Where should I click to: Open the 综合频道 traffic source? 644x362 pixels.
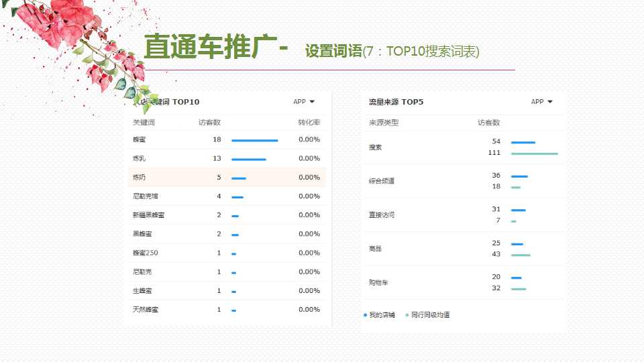381,181
